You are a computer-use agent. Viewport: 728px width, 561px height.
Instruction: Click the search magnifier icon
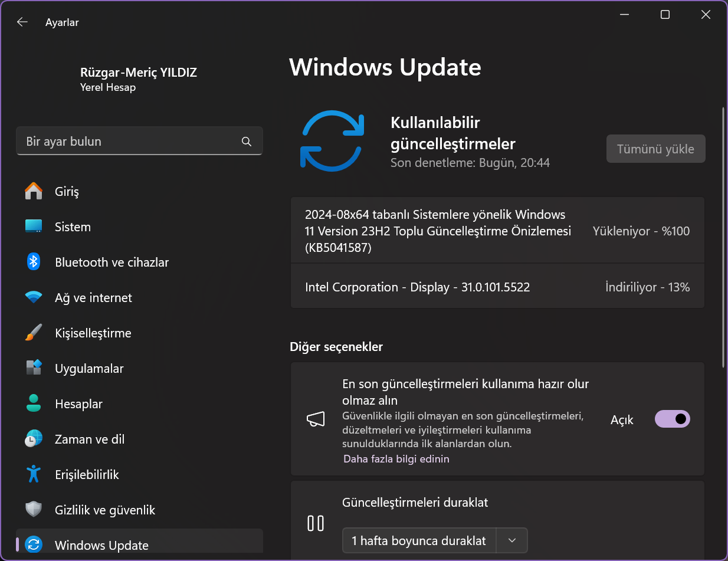click(247, 142)
